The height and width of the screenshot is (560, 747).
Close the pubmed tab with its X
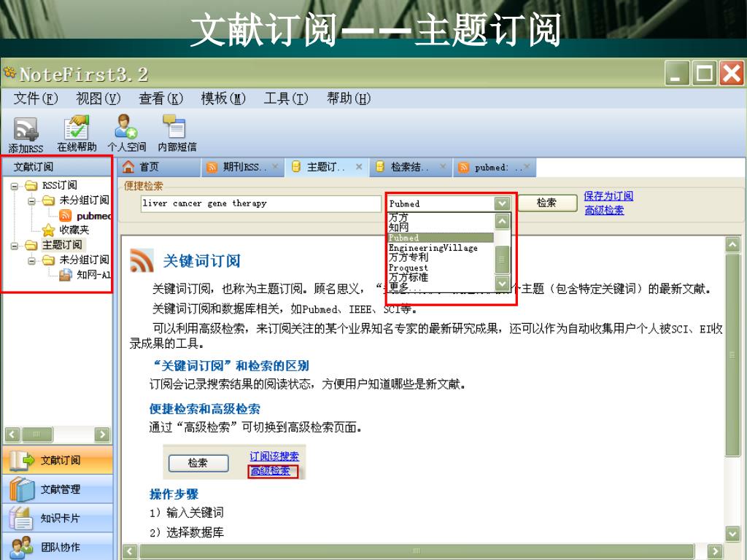(x=527, y=167)
